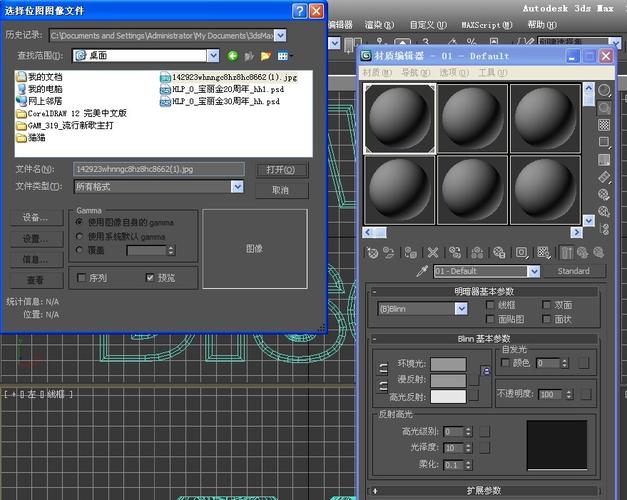Select 使用系统默认 gamma radio option
Screen dimensions: 627x500
pos(80,236)
